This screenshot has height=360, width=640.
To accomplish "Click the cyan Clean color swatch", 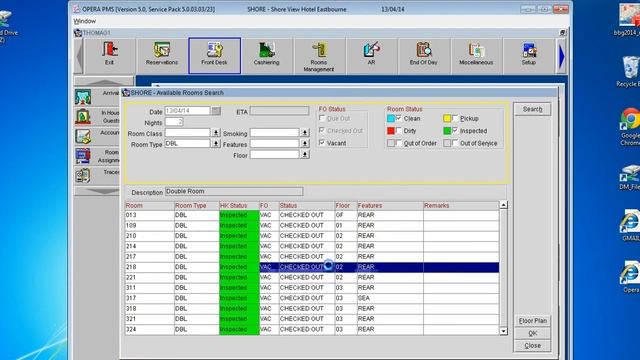I will [x=391, y=118].
